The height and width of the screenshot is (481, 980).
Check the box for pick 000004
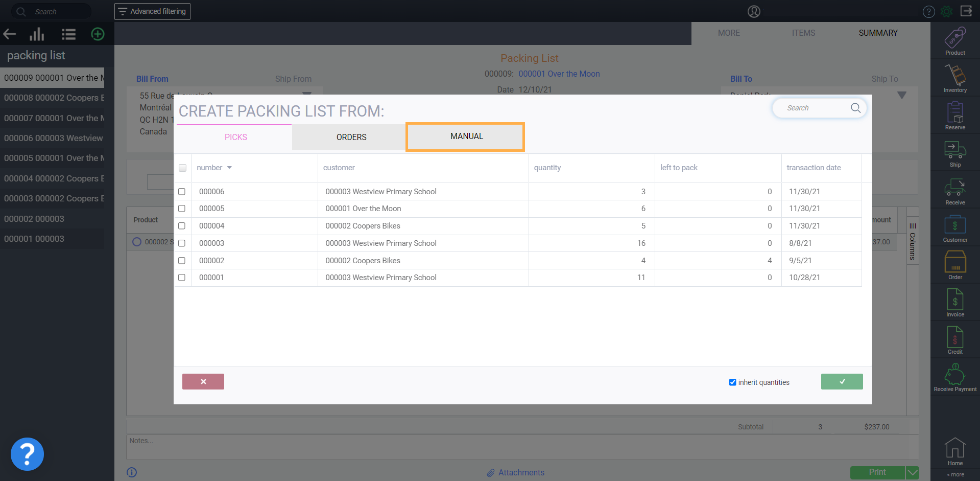click(x=182, y=226)
